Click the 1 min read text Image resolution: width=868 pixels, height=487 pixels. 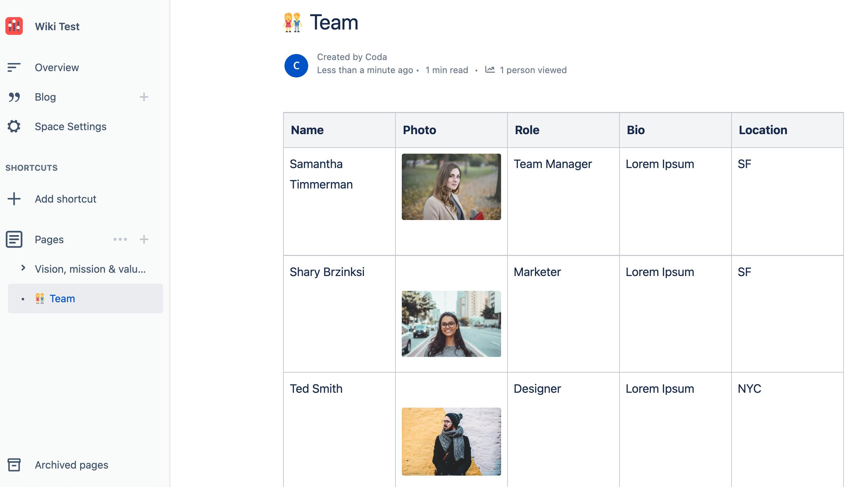coord(446,70)
